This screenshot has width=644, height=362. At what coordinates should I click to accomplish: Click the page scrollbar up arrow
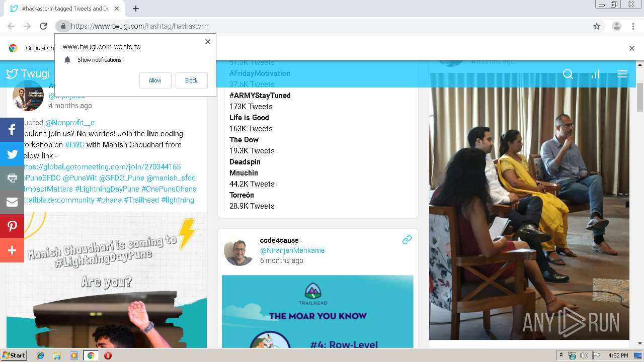640,65
